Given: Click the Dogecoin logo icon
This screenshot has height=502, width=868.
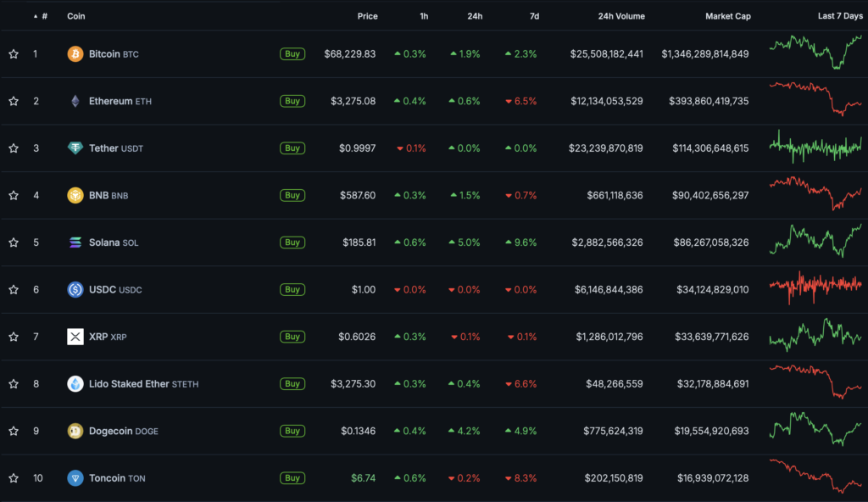Looking at the screenshot, I should click(75, 431).
